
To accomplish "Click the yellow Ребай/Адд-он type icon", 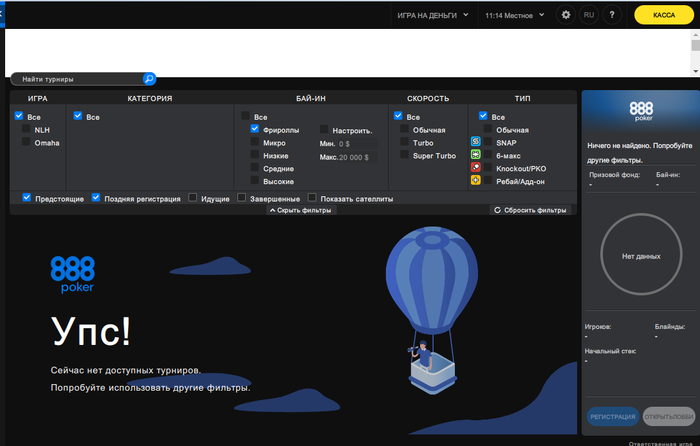I will (475, 180).
